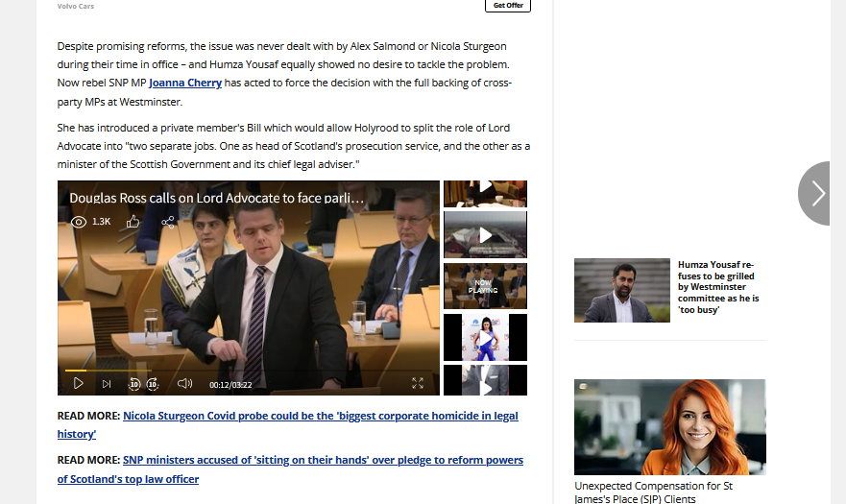This screenshot has height=504, width=846.
Task: Select the Now Playing playlist thumbnail
Action: point(485,286)
